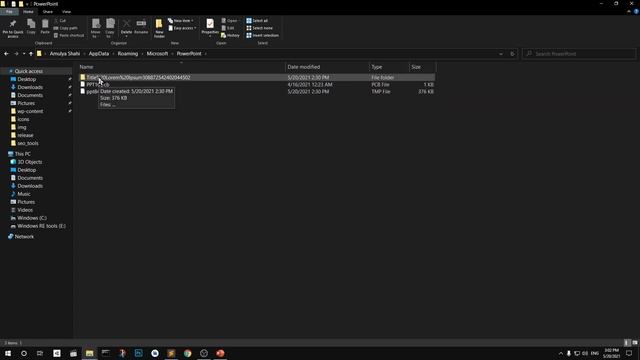Image resolution: width=640 pixels, height=360 pixels.
Task: Open notification center in system tray
Action: [629, 353]
